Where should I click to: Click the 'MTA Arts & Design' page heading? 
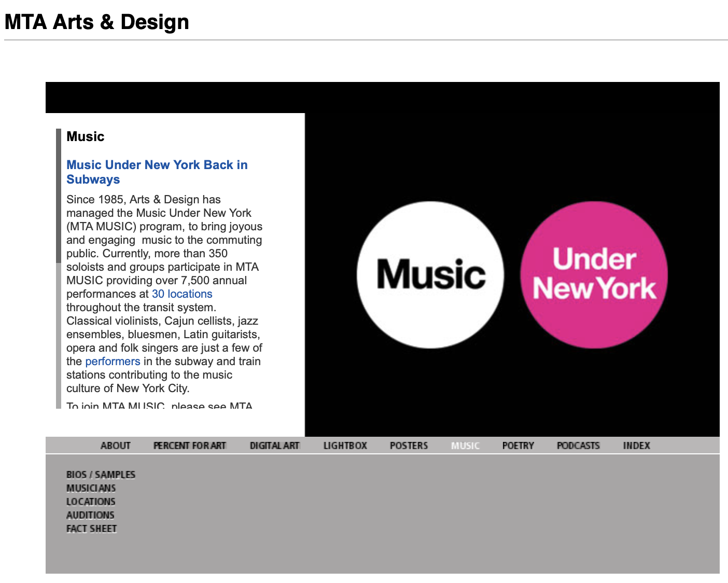96,22
